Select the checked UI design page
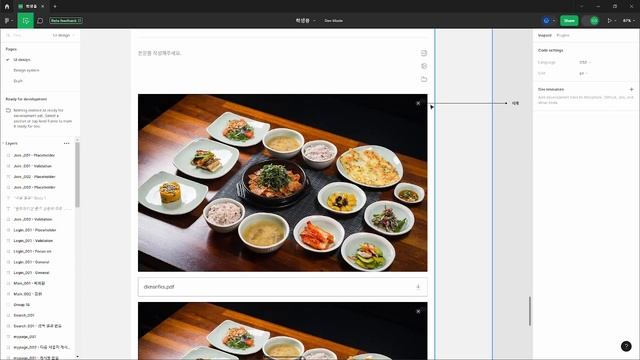 point(22,60)
